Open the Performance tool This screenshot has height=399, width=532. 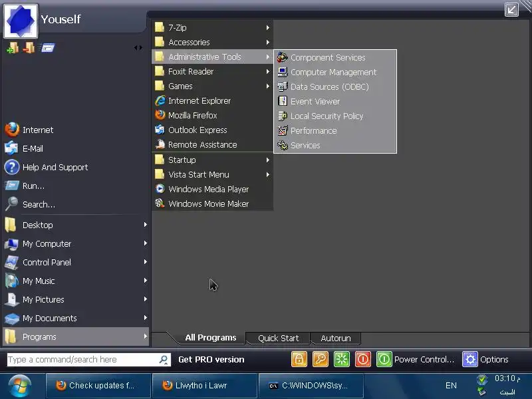(335, 130)
